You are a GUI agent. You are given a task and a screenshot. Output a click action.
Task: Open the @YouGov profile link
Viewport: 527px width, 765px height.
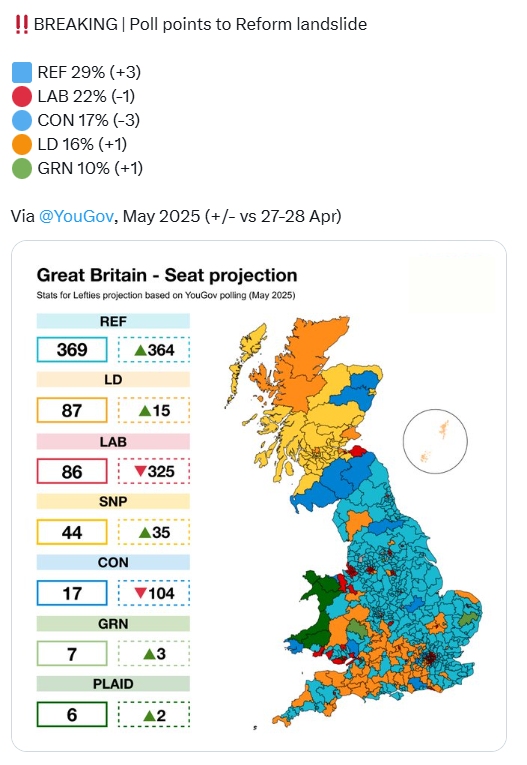[76, 216]
